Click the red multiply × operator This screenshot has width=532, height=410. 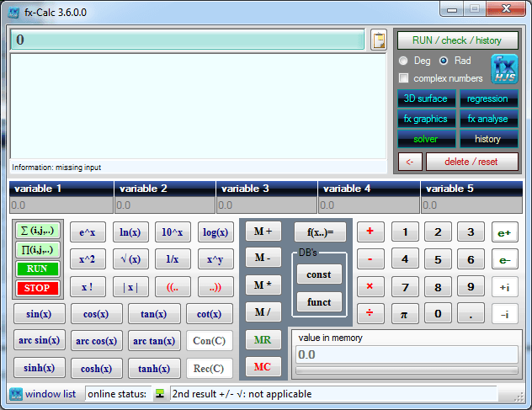370,286
